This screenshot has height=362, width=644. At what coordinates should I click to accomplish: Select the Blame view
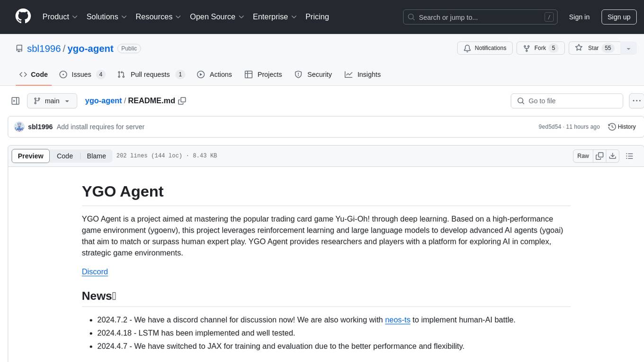point(96,156)
